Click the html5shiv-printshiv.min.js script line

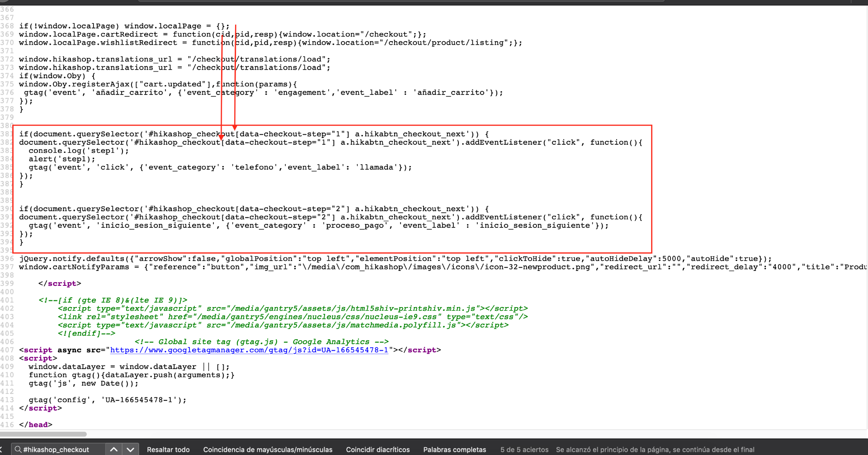[x=292, y=308]
